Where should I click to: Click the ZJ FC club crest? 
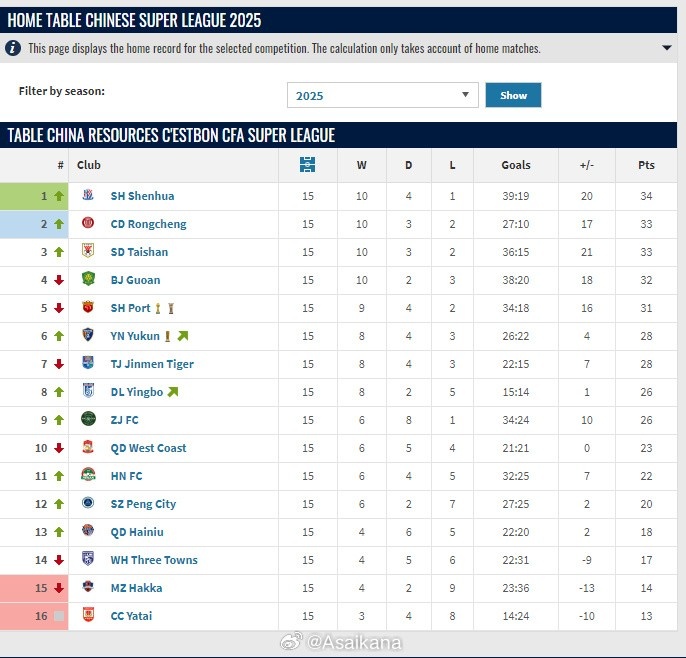(88, 420)
